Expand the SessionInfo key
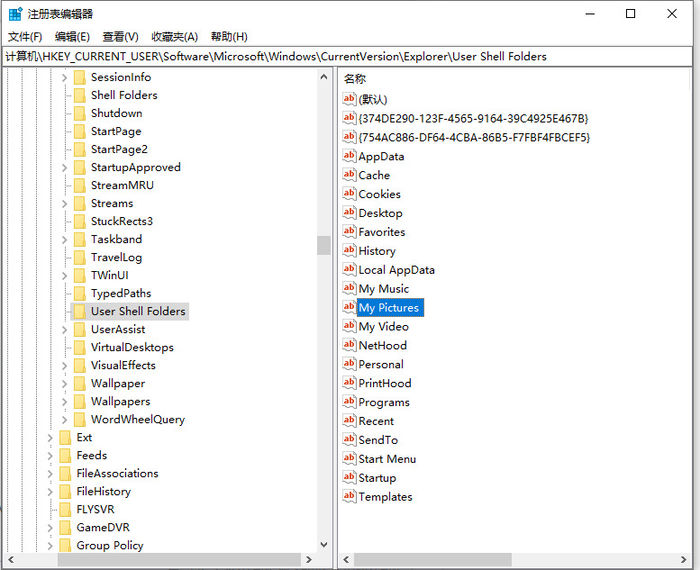Screen dimensions: 700x570 click(x=64, y=78)
